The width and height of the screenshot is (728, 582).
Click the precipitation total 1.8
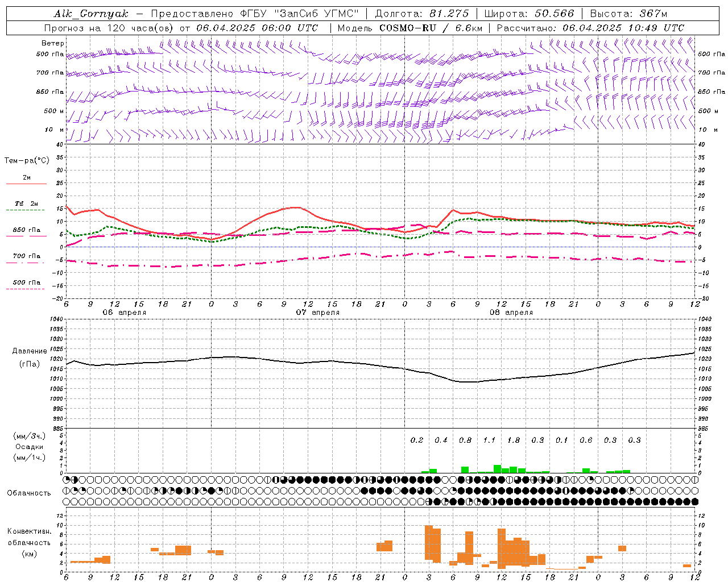coord(514,440)
